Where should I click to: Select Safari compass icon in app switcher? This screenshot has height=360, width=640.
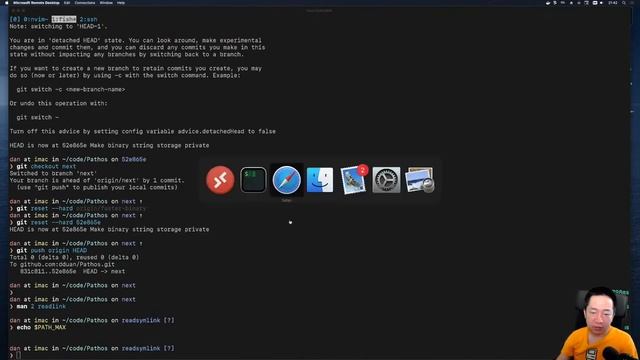click(287, 180)
